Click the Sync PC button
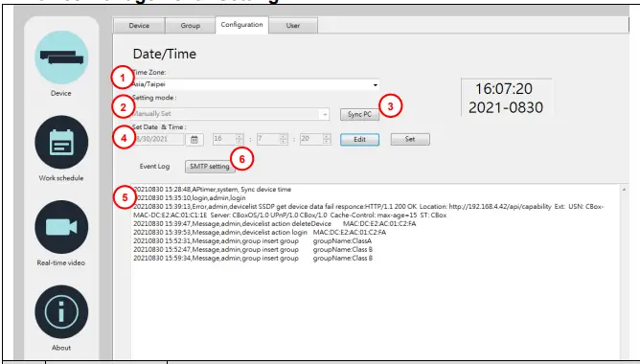640x364 pixels. pyautogui.click(x=359, y=115)
